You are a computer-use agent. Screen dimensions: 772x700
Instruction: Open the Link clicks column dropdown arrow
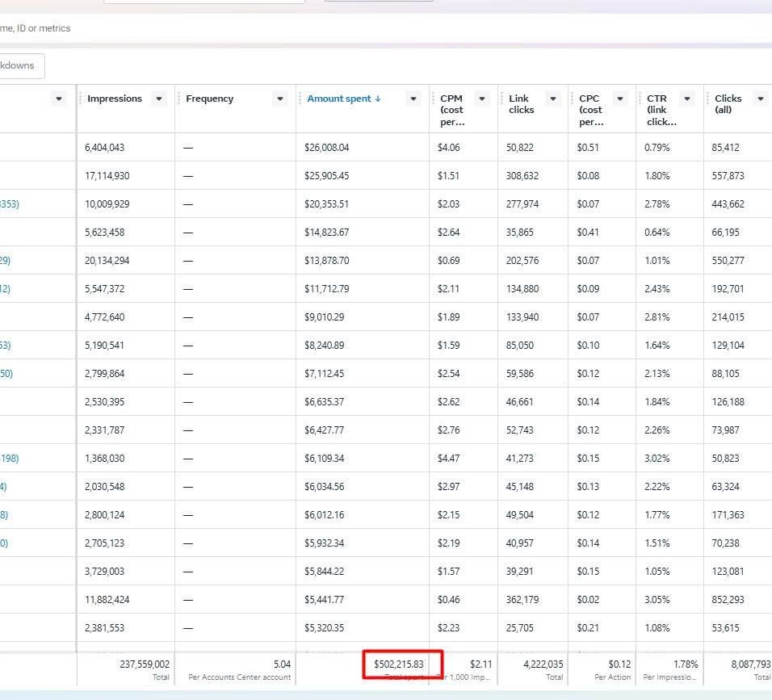[553, 99]
